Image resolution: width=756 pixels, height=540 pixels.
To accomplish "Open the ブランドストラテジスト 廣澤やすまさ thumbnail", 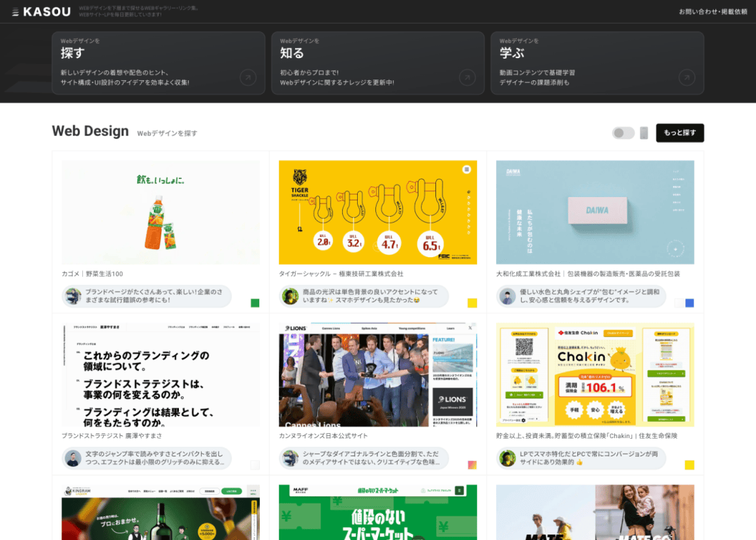I will click(161, 375).
